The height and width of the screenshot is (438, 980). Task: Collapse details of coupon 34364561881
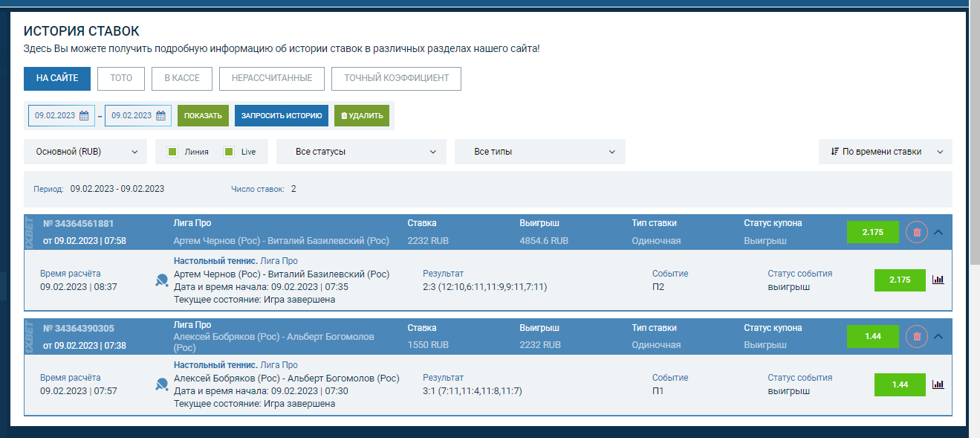(938, 232)
